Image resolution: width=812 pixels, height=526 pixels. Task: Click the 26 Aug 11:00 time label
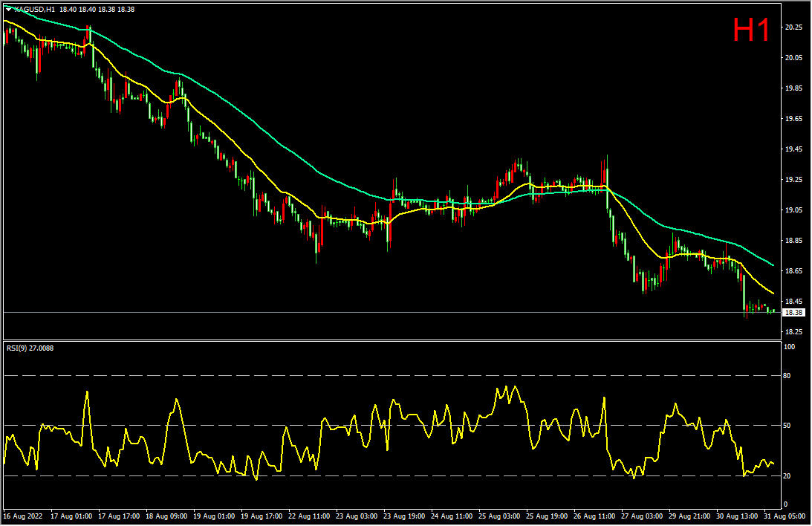[x=594, y=516]
